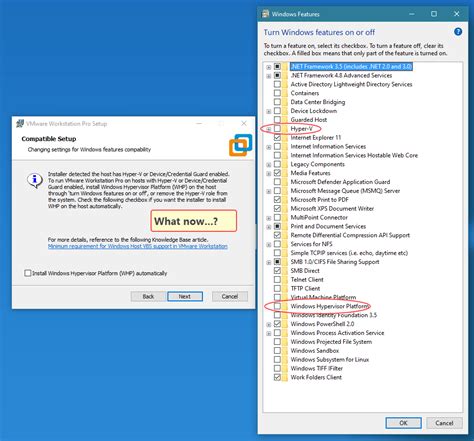Image resolution: width=474 pixels, height=441 pixels.
Task: Click Cancel in Windows Features dialog
Action: tap(444, 423)
